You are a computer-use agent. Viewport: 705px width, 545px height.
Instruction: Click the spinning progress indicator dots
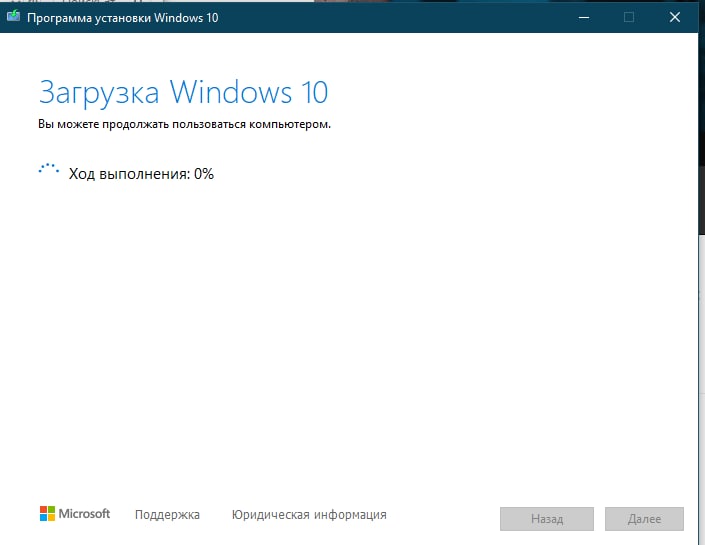pos(49,169)
